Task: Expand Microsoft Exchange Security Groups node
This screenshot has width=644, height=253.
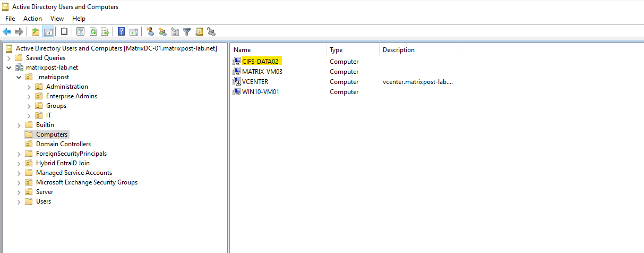Action: pos(19,182)
